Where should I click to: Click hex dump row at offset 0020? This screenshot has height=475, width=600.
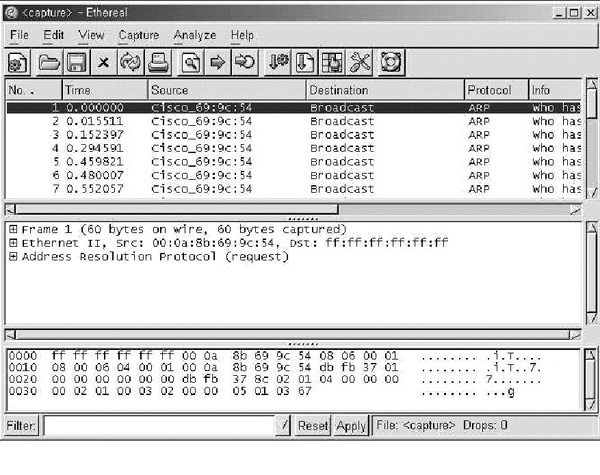click(x=275, y=380)
